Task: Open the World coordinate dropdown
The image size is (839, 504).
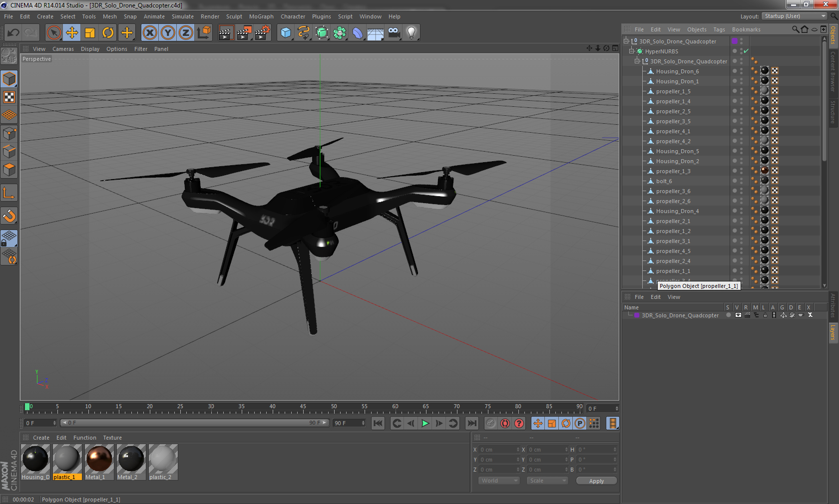Action: point(499,481)
